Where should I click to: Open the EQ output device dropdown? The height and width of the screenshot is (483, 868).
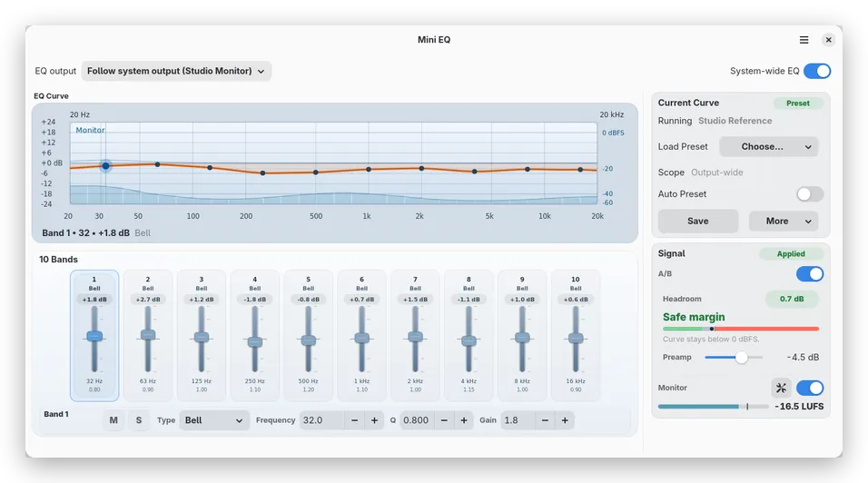(176, 71)
